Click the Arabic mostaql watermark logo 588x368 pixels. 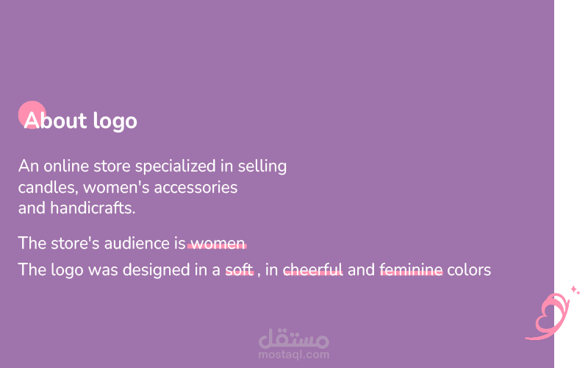point(294,338)
